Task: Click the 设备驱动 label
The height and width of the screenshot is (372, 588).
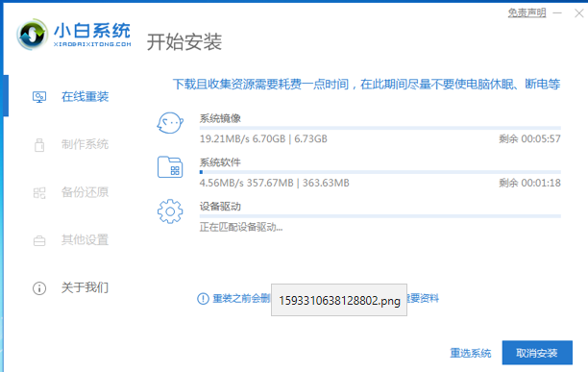Action: click(x=220, y=207)
